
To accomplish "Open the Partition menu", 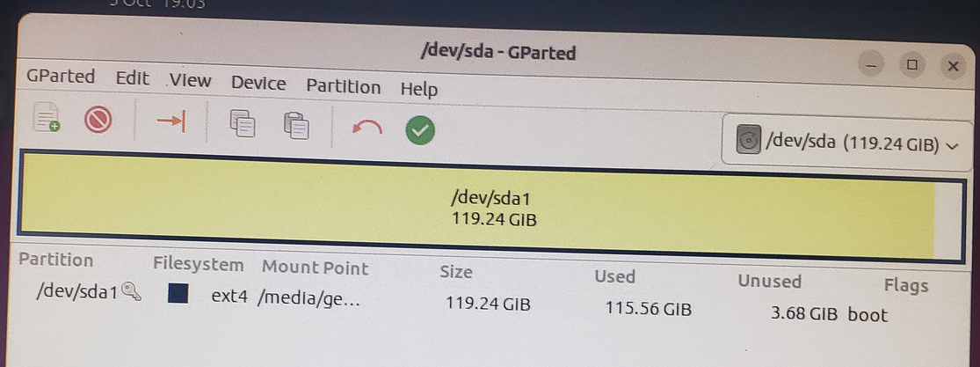I will pos(343,86).
